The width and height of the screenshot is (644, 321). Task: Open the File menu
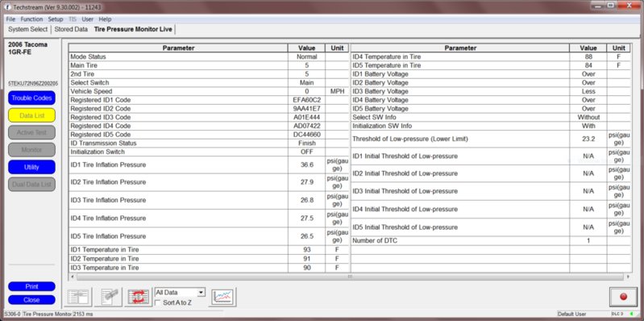point(10,19)
